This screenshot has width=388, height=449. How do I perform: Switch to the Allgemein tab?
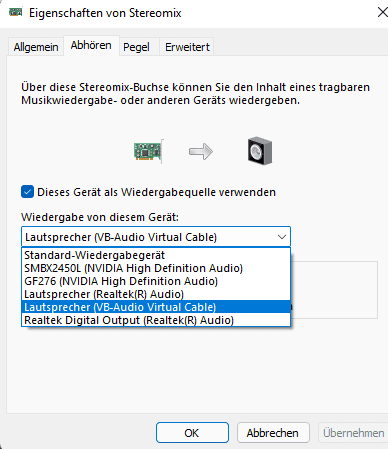point(36,47)
